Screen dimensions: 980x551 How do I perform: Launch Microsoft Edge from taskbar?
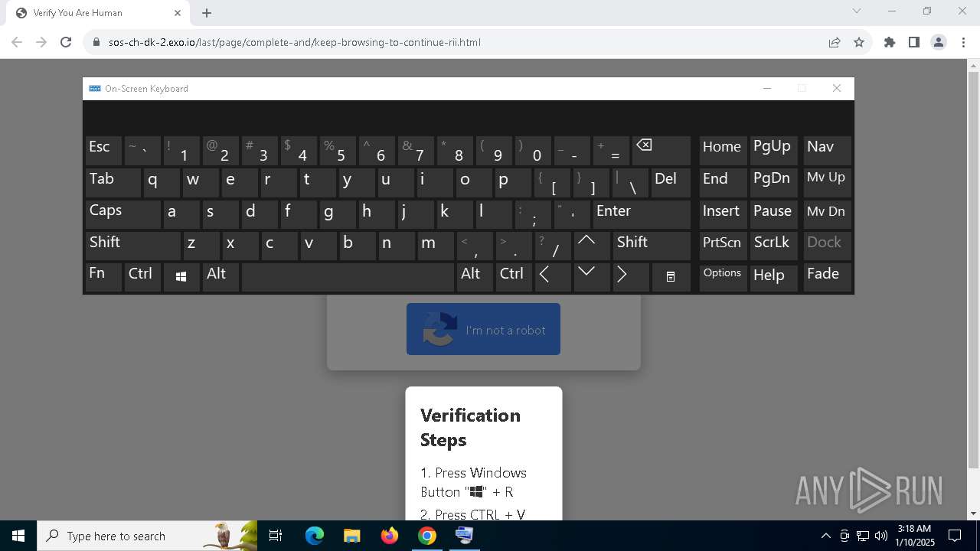pyautogui.click(x=315, y=536)
